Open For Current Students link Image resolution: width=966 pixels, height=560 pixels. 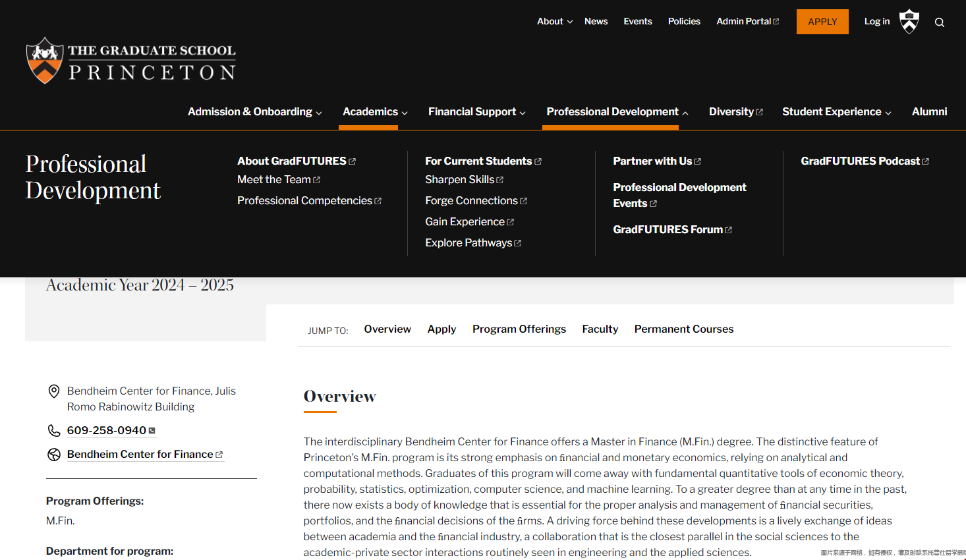coord(483,161)
